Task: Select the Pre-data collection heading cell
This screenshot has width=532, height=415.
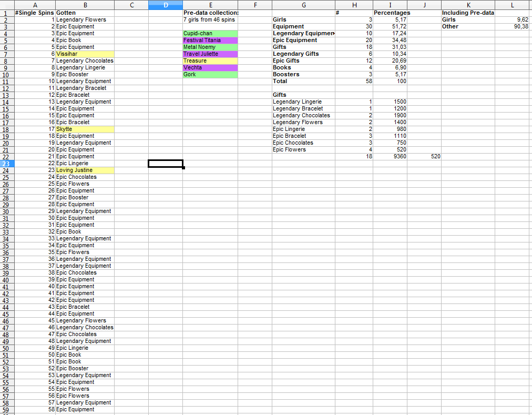Action: pos(211,13)
